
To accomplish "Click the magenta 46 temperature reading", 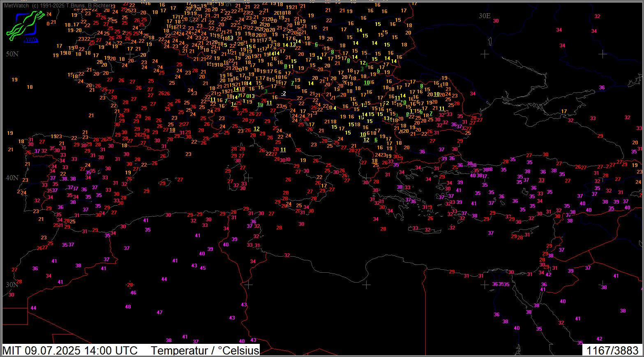I will 133,293.
